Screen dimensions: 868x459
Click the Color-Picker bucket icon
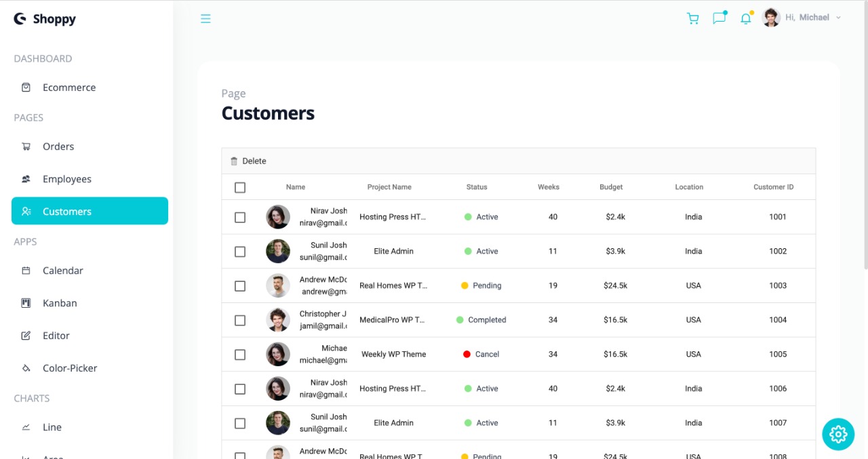[26, 368]
